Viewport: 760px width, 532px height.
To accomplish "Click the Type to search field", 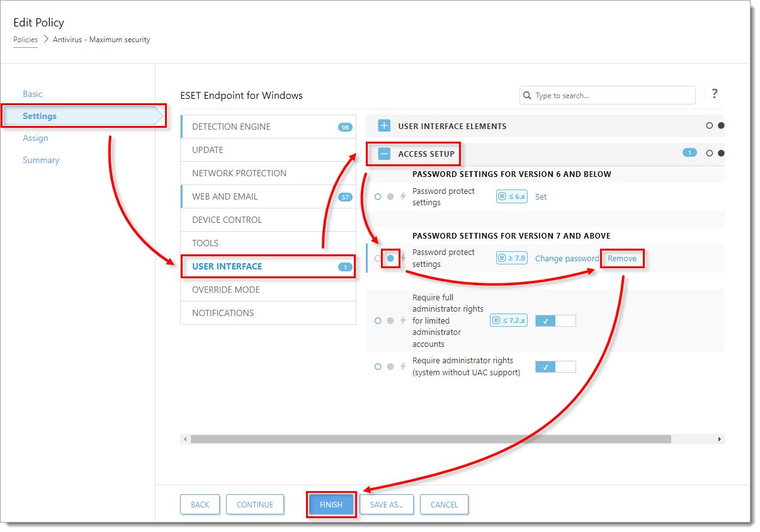I will [x=611, y=96].
